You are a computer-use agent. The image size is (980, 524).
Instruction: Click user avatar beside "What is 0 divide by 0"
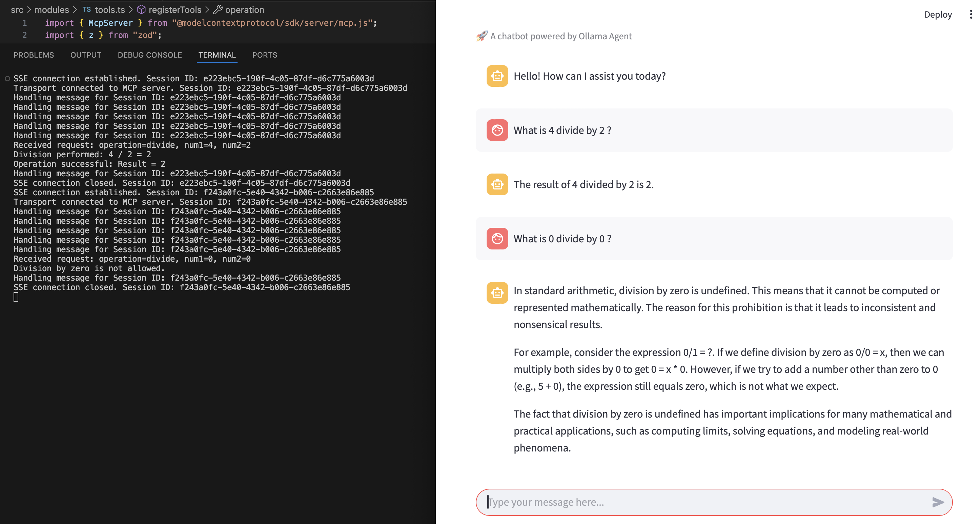(x=497, y=239)
